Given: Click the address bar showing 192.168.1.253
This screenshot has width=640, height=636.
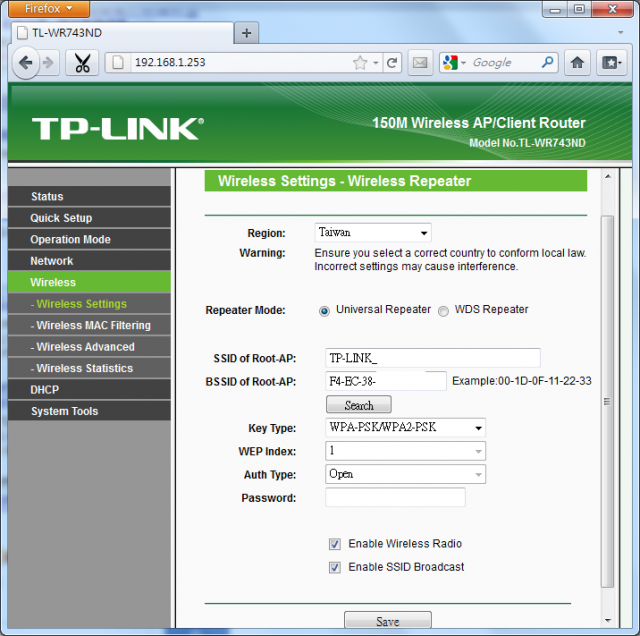Looking at the screenshot, I should tap(241, 63).
